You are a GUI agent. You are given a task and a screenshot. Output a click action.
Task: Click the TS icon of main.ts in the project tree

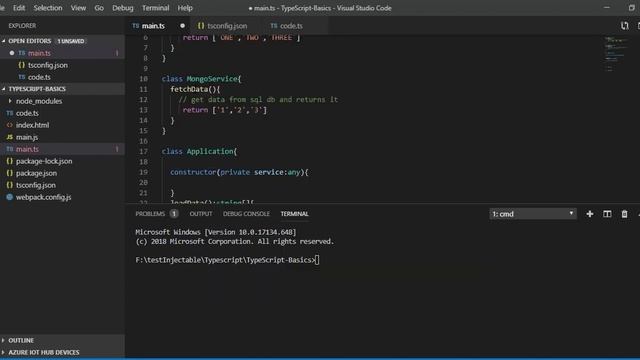10,149
